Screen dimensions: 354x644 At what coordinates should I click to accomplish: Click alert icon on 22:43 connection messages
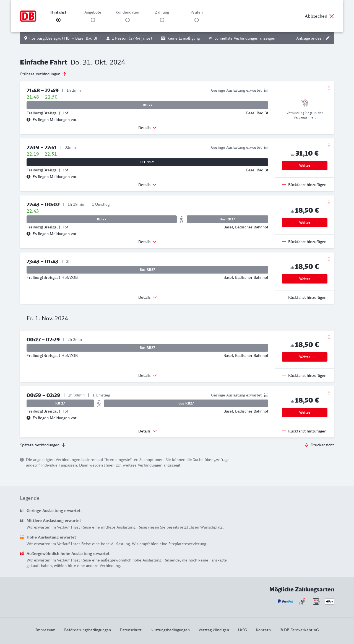click(28, 234)
